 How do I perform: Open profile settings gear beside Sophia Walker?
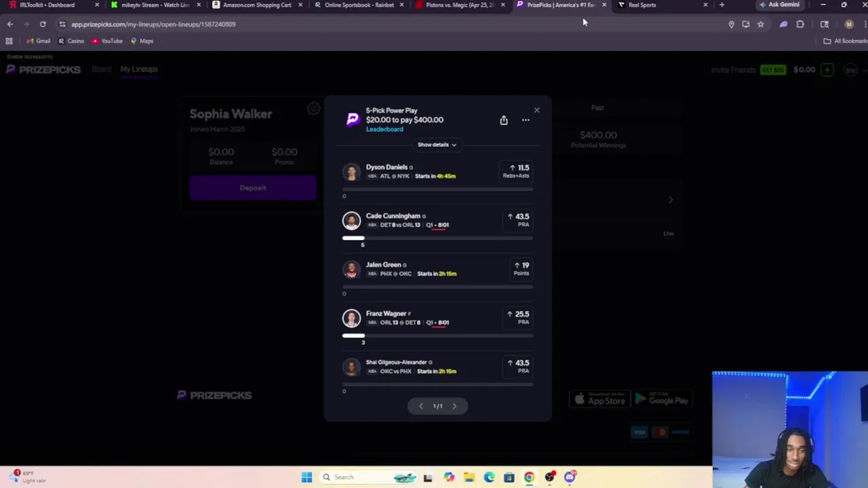point(313,108)
